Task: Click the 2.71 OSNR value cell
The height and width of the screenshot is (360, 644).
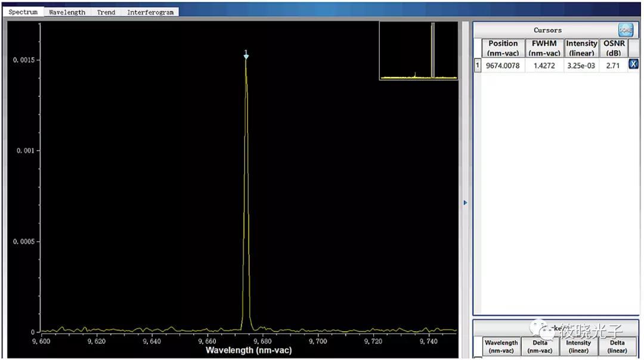Action: [613, 66]
